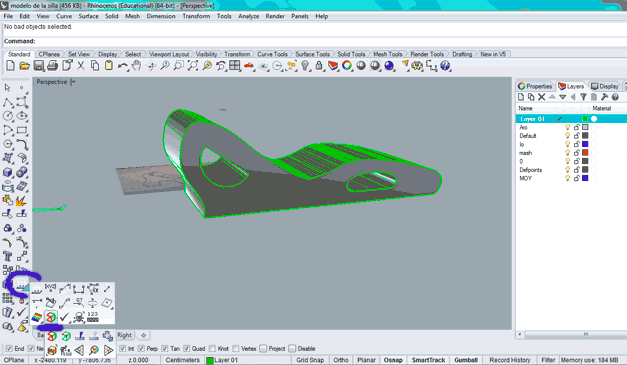Toggle SmartTrack in status bar
Image resolution: width=627 pixels, height=365 pixels.
pyautogui.click(x=428, y=360)
